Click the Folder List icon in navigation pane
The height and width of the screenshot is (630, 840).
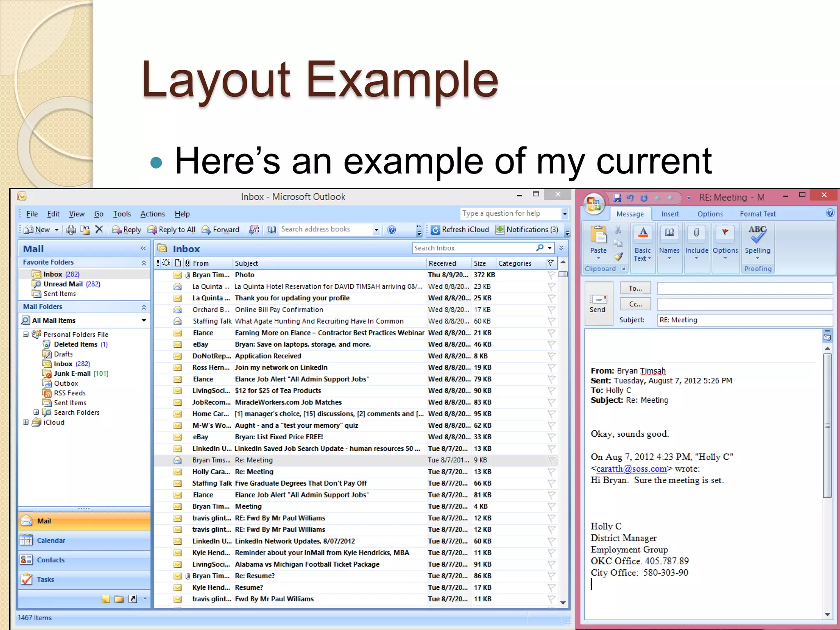point(119,599)
